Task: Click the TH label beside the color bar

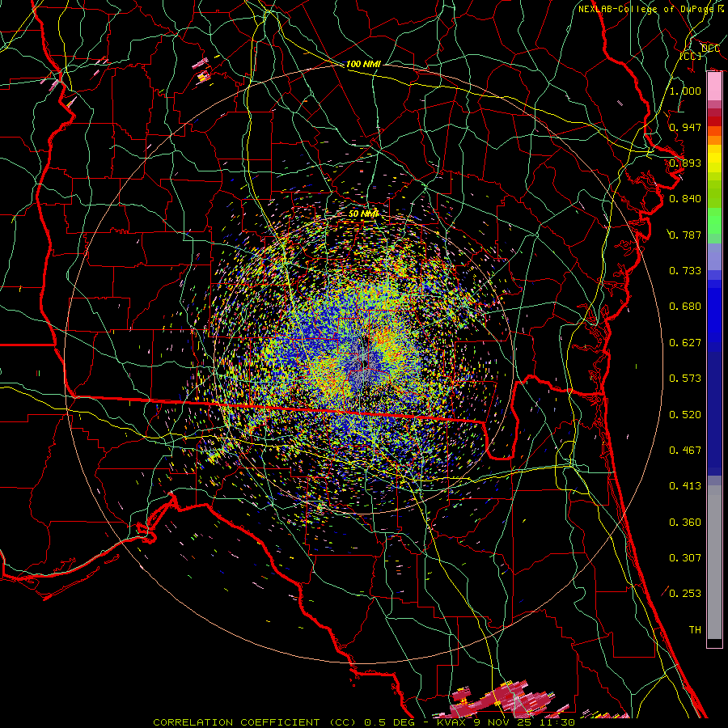Action: pyautogui.click(x=695, y=630)
